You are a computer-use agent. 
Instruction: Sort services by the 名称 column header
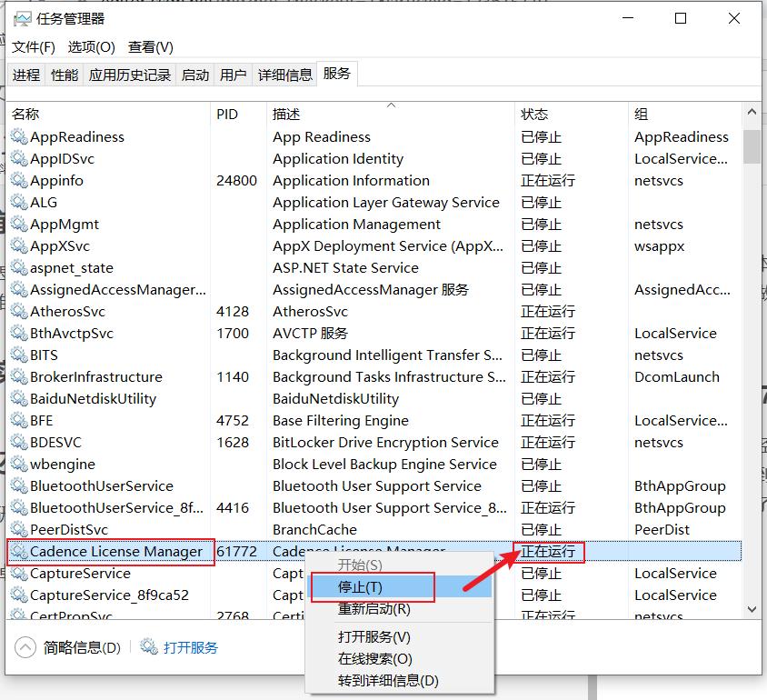coord(108,114)
